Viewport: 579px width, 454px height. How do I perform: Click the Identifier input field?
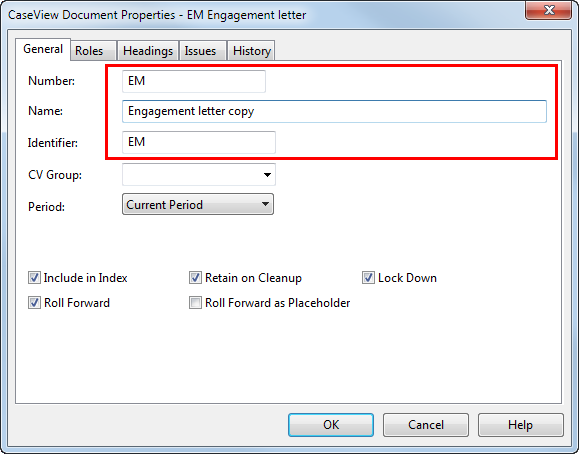coord(199,142)
